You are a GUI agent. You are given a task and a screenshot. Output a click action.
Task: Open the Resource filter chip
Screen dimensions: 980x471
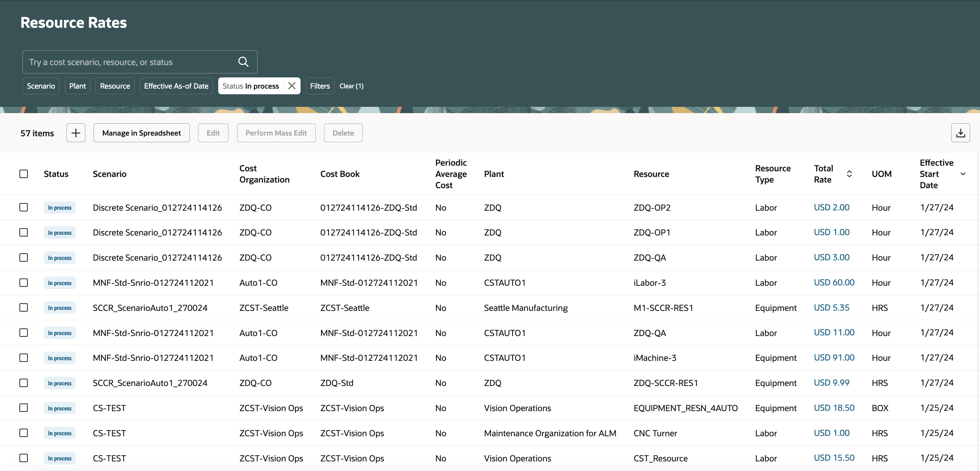pyautogui.click(x=114, y=86)
